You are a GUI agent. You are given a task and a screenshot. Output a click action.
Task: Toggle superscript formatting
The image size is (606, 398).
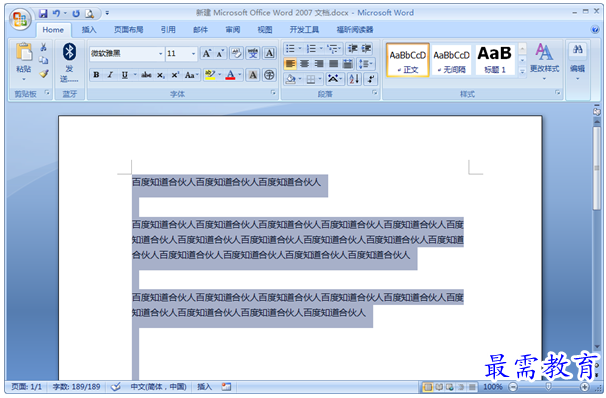coord(175,75)
